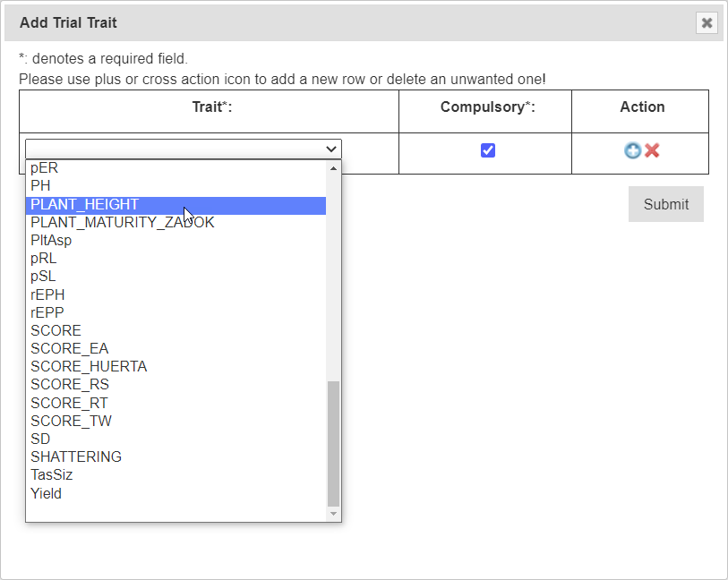Click the Submit button
728x580 pixels.
tap(665, 204)
